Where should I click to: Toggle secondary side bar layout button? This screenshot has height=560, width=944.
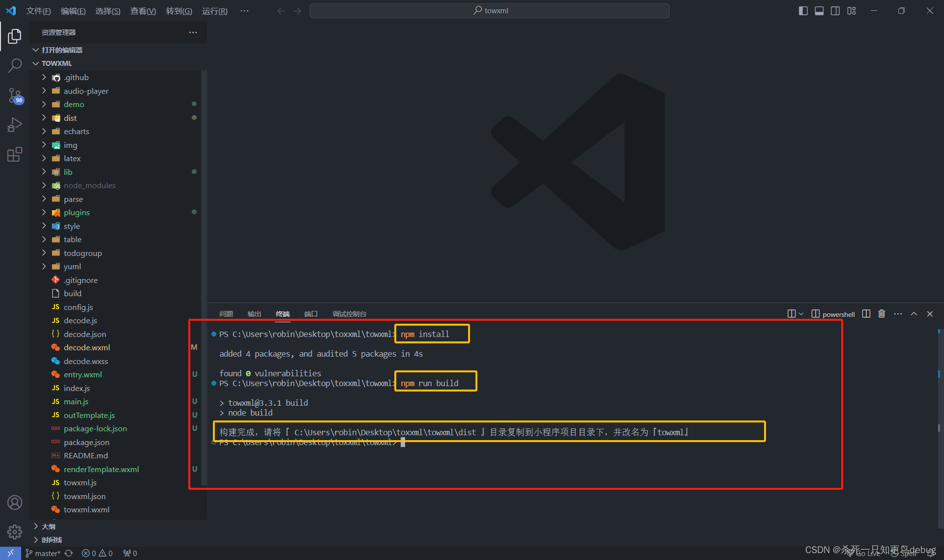click(x=835, y=11)
